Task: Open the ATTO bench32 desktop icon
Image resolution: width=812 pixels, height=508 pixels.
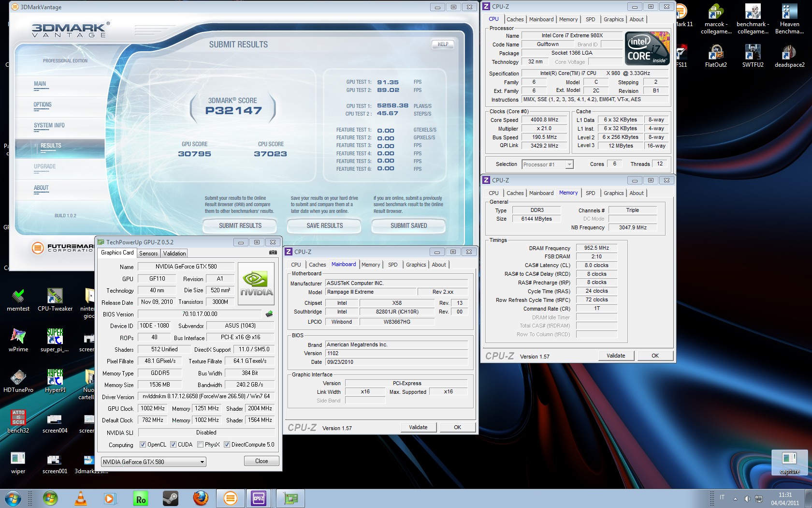Action: coord(18,421)
